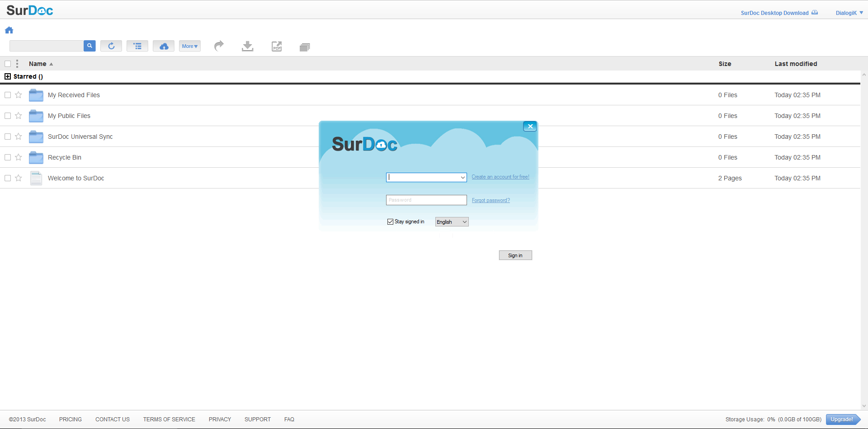This screenshot has height=429, width=868.
Task: Open TERMS OF SERVICE footer link
Action: pyautogui.click(x=169, y=420)
